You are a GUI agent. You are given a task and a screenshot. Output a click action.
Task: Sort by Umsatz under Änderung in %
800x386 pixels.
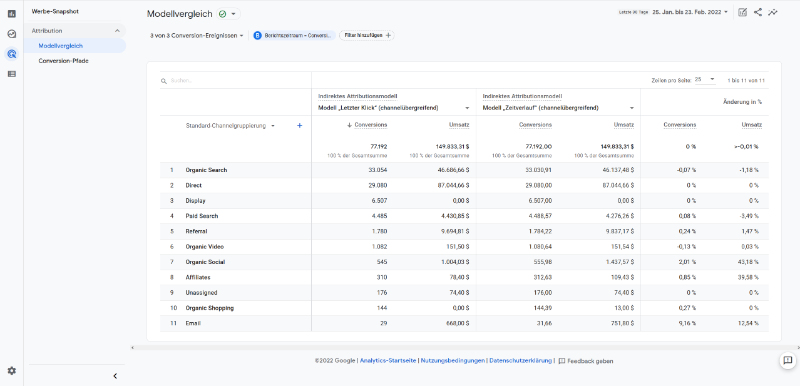click(752, 125)
